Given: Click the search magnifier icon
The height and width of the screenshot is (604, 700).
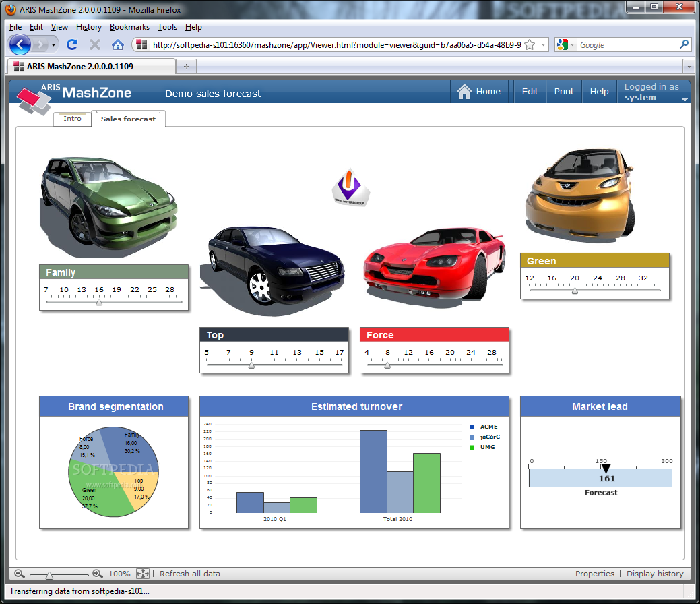Looking at the screenshot, I should (x=684, y=44).
